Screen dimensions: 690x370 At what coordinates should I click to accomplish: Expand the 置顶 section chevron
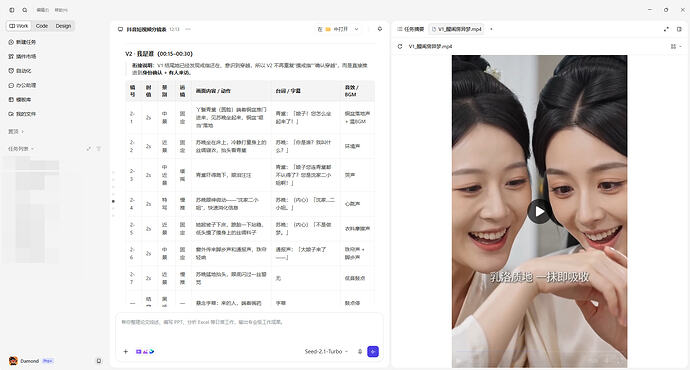point(23,132)
